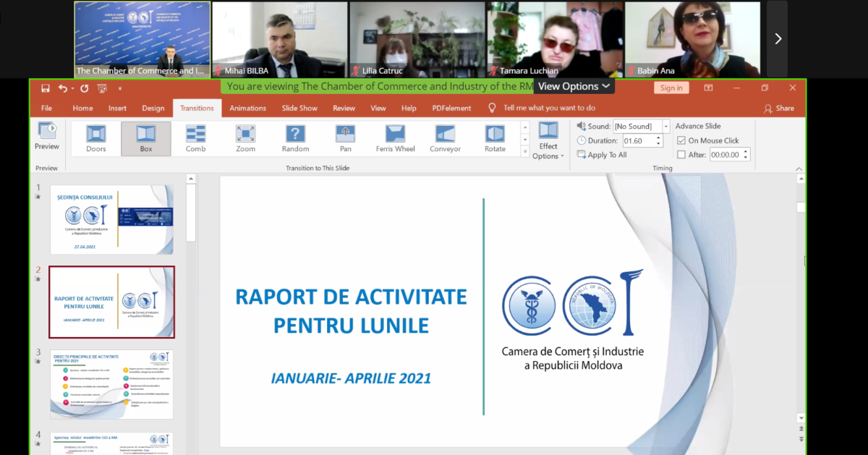Switch to the Insert tab
Viewport: 868px width, 455px height.
coord(117,108)
